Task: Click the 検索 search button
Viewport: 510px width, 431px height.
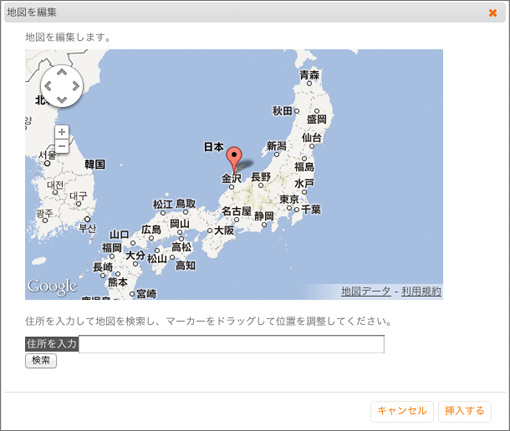Action: tap(41, 361)
